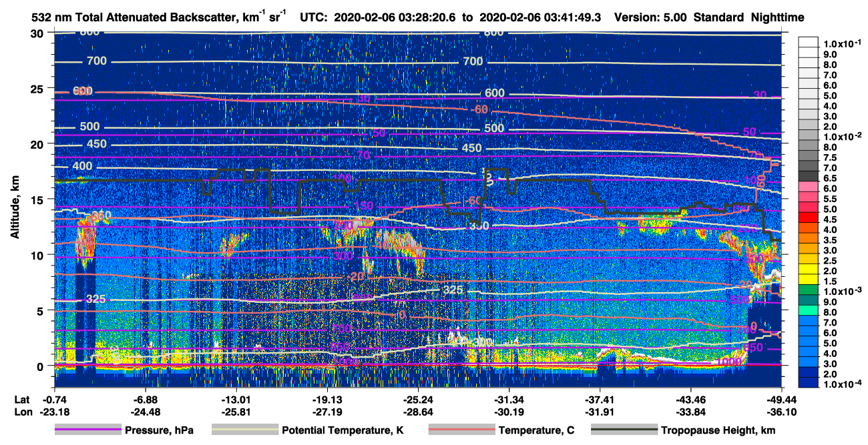Click the orange colorbar swatch labeled '3.5'
The image size is (868, 445).
tap(809, 238)
